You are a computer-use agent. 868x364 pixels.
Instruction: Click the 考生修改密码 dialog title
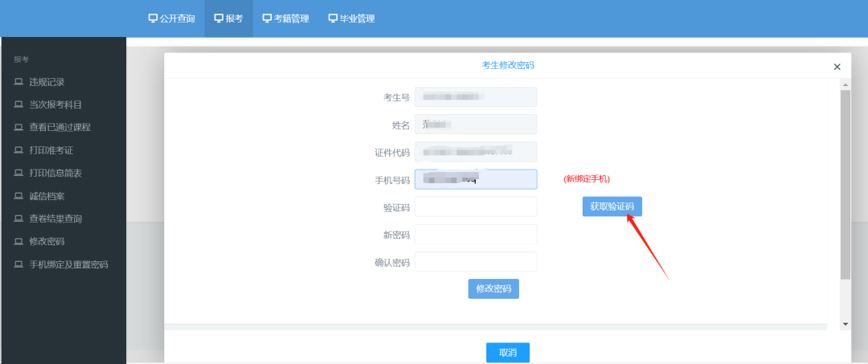click(508, 65)
